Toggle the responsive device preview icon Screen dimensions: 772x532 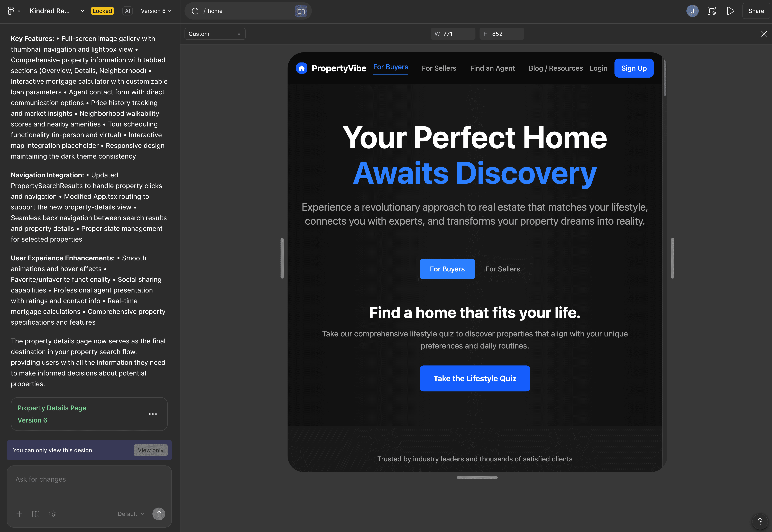pos(301,11)
